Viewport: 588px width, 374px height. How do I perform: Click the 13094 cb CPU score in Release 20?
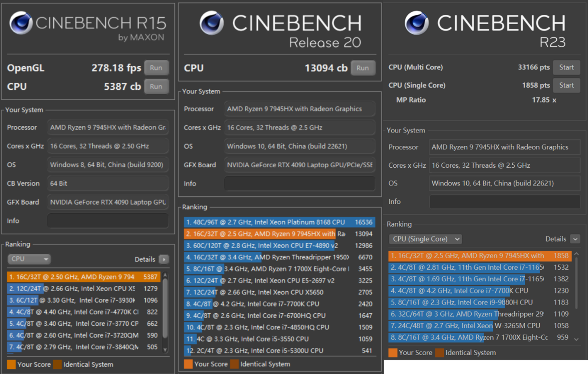326,68
